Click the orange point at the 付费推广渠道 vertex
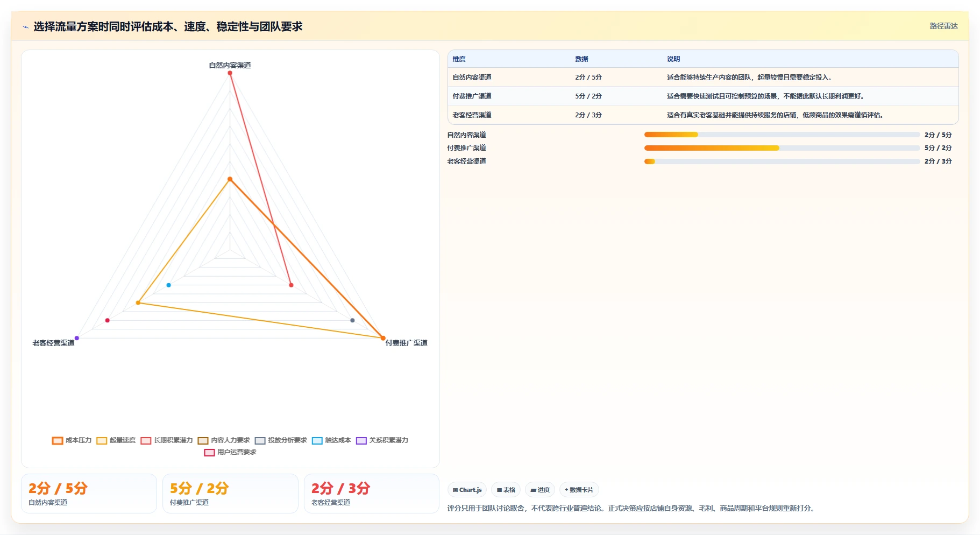Image resolution: width=980 pixels, height=535 pixels. [383, 338]
